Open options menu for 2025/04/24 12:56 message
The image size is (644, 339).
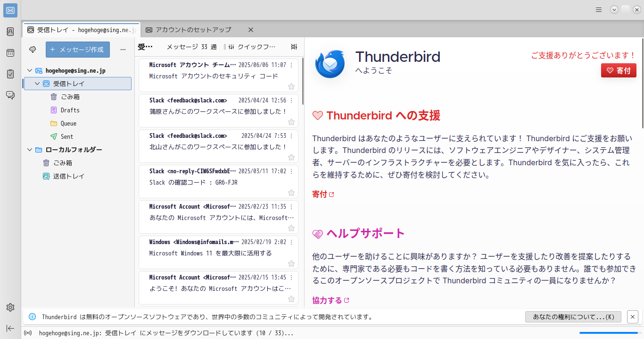[291, 101]
